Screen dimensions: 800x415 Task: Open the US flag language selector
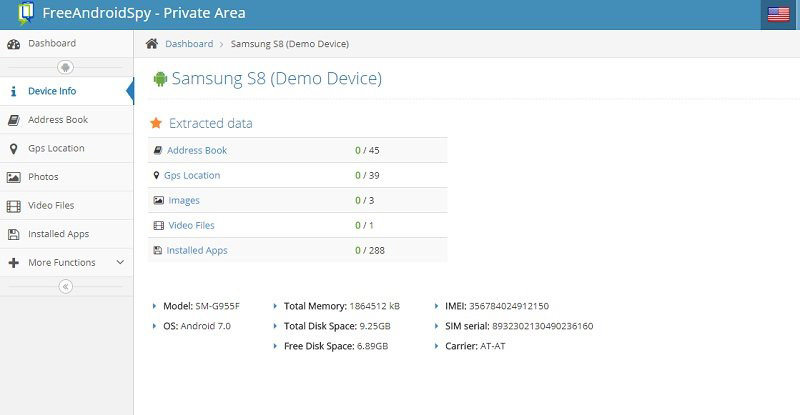pos(779,14)
